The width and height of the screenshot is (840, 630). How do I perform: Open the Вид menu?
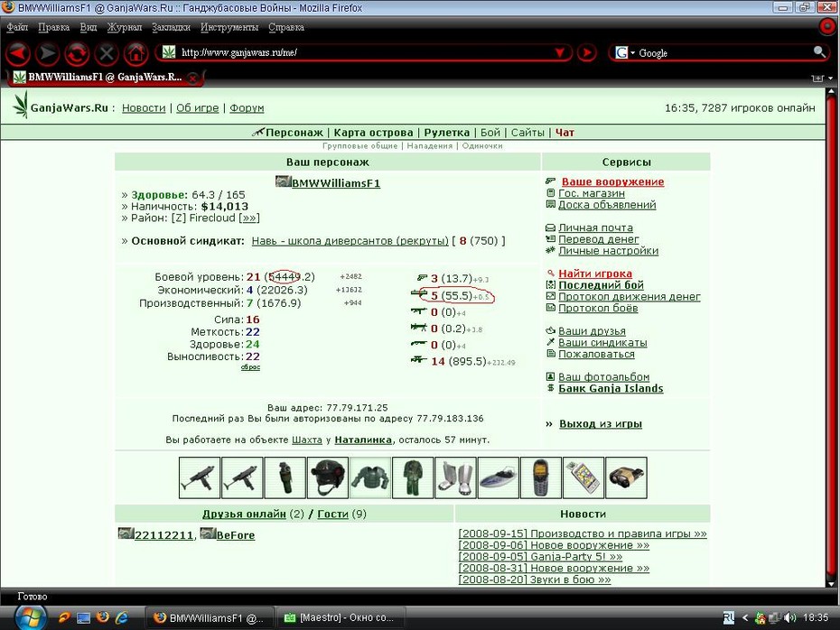point(89,27)
